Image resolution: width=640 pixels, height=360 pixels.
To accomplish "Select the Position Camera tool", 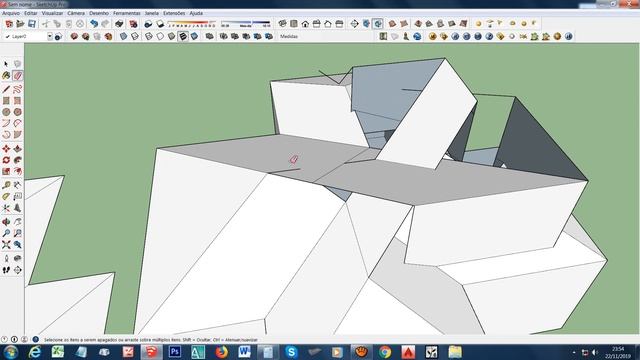I will click(6, 258).
